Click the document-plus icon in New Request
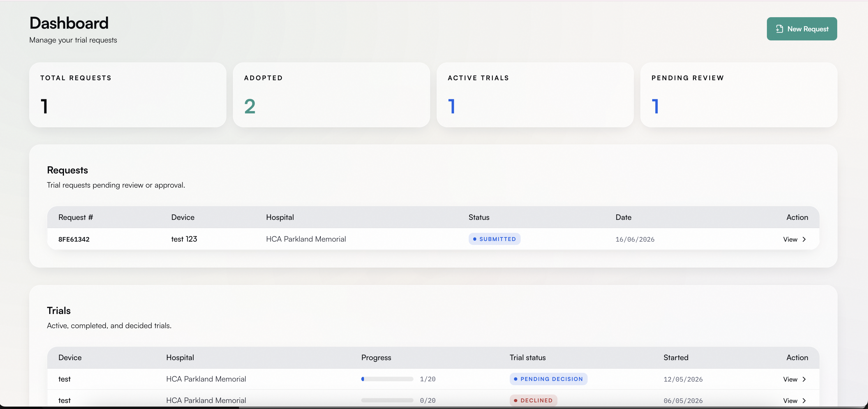868x409 pixels. point(779,29)
